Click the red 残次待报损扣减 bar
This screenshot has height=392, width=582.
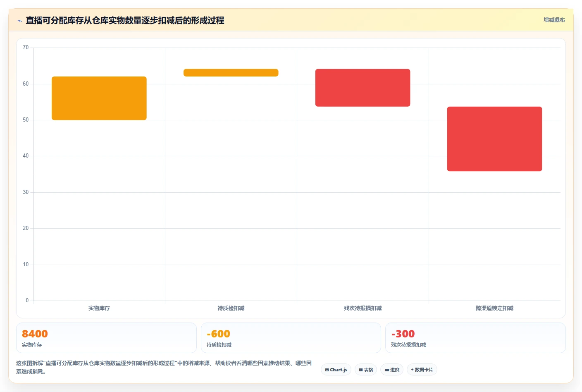click(x=363, y=88)
